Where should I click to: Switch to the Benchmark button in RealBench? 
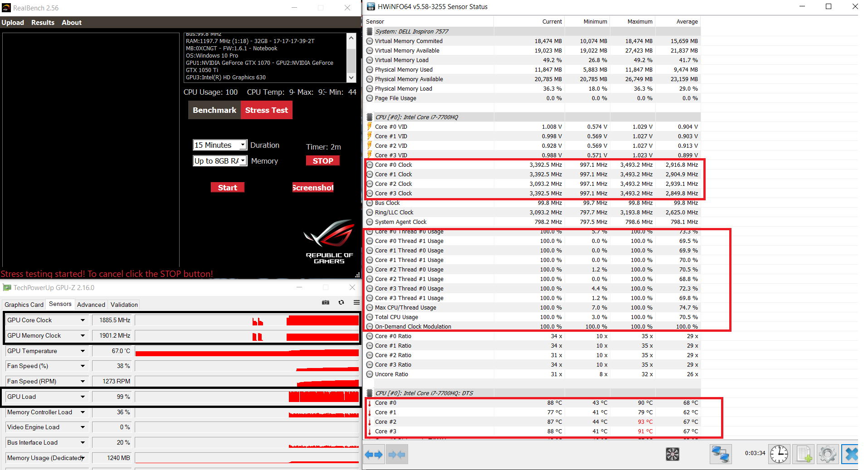tap(214, 110)
